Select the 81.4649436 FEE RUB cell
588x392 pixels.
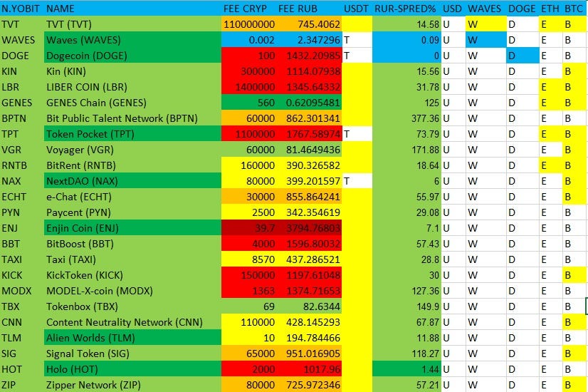tap(309, 150)
